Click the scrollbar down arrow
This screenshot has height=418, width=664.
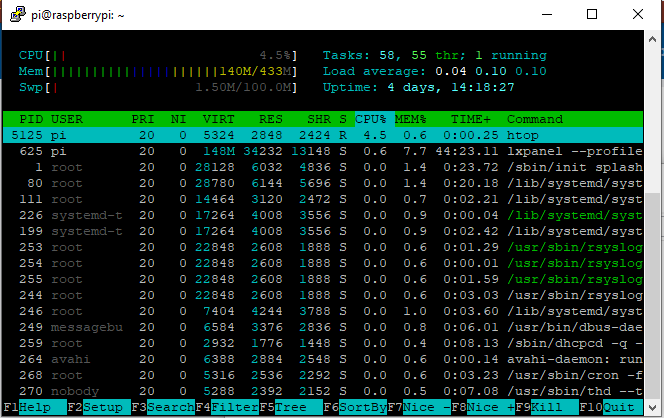coord(654,407)
